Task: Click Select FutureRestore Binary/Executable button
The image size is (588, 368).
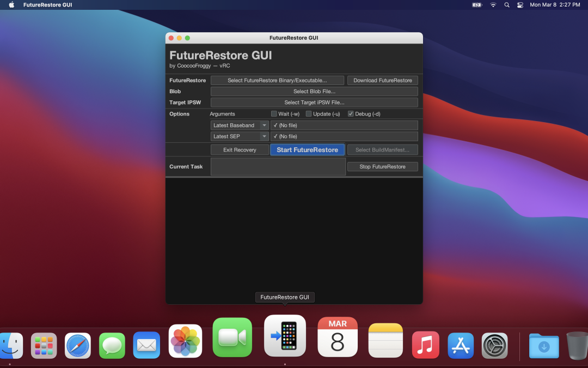Action: point(277,80)
